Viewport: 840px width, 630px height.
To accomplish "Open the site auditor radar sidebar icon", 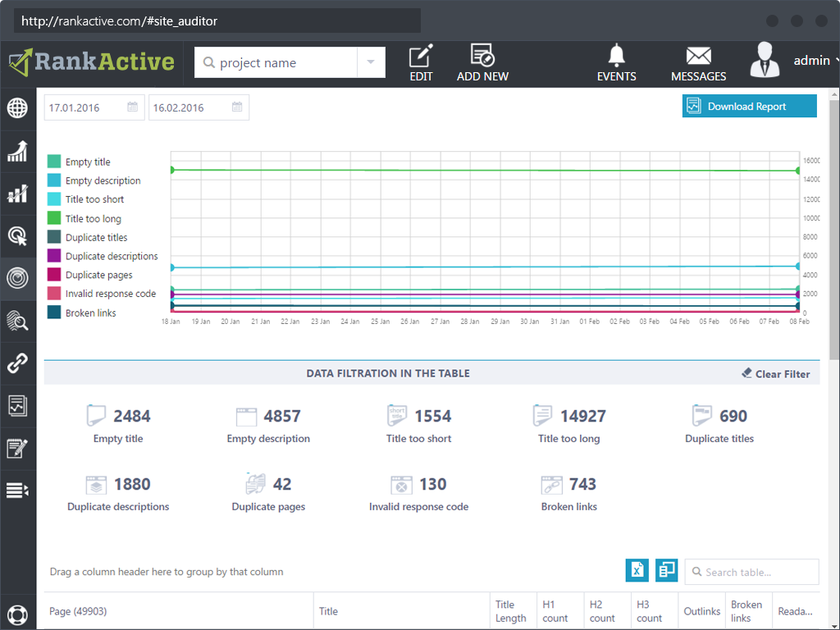I will [18, 278].
